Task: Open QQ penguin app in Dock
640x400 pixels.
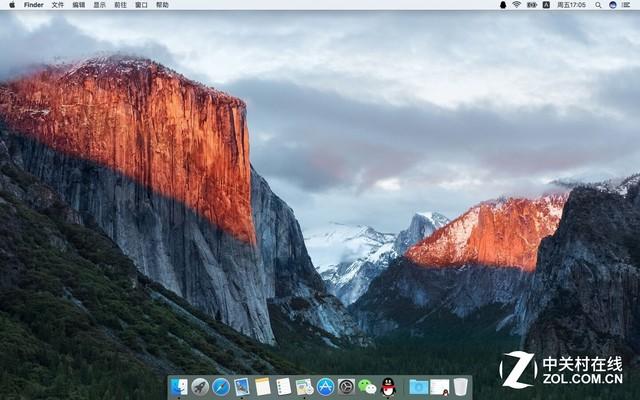Action: (x=388, y=387)
